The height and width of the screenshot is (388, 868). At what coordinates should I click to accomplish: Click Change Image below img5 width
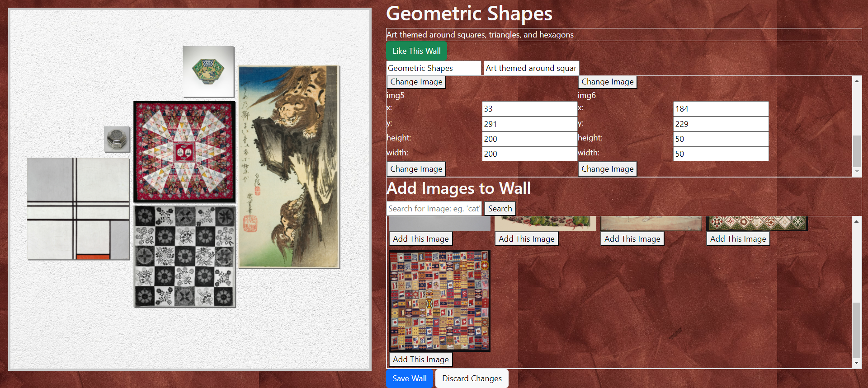pyautogui.click(x=416, y=169)
